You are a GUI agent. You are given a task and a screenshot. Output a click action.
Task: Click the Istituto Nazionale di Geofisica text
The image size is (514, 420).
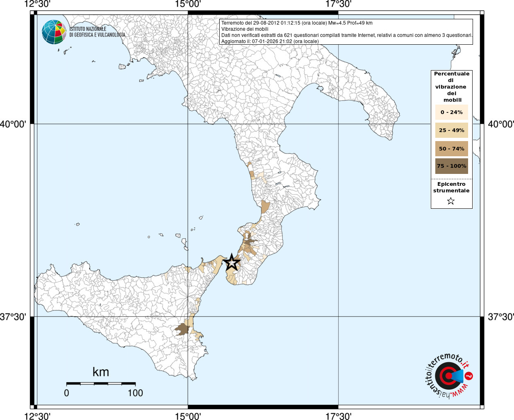[x=97, y=32]
